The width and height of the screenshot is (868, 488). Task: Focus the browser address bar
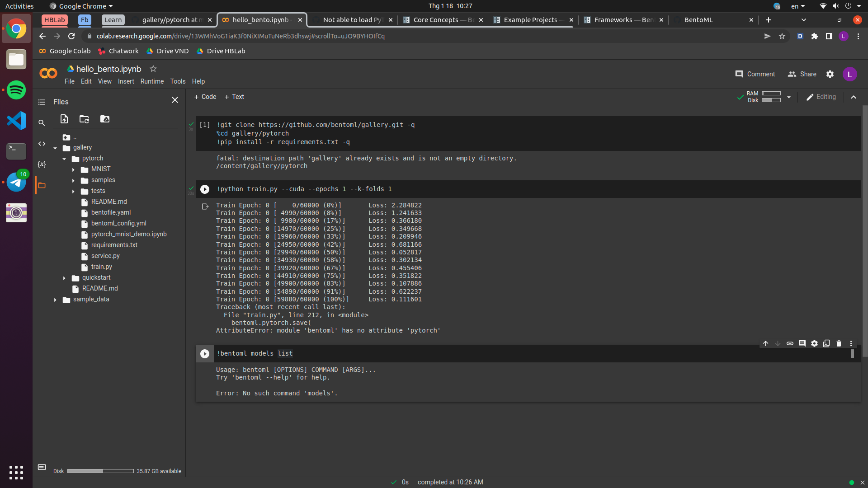click(x=271, y=36)
